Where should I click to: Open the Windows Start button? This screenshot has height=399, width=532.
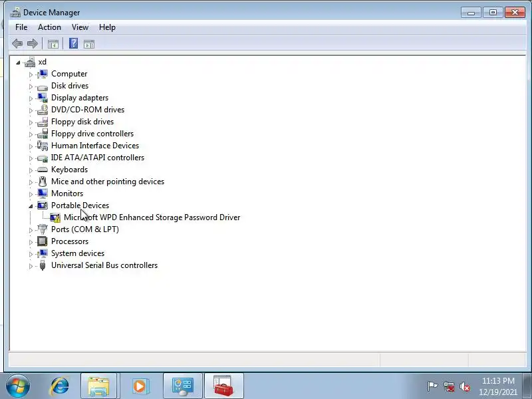point(18,386)
